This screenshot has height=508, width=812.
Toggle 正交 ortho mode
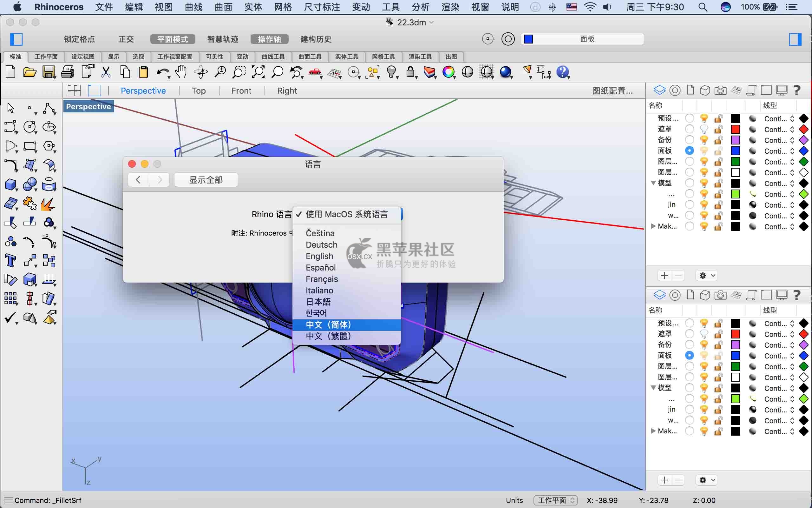[126, 39]
